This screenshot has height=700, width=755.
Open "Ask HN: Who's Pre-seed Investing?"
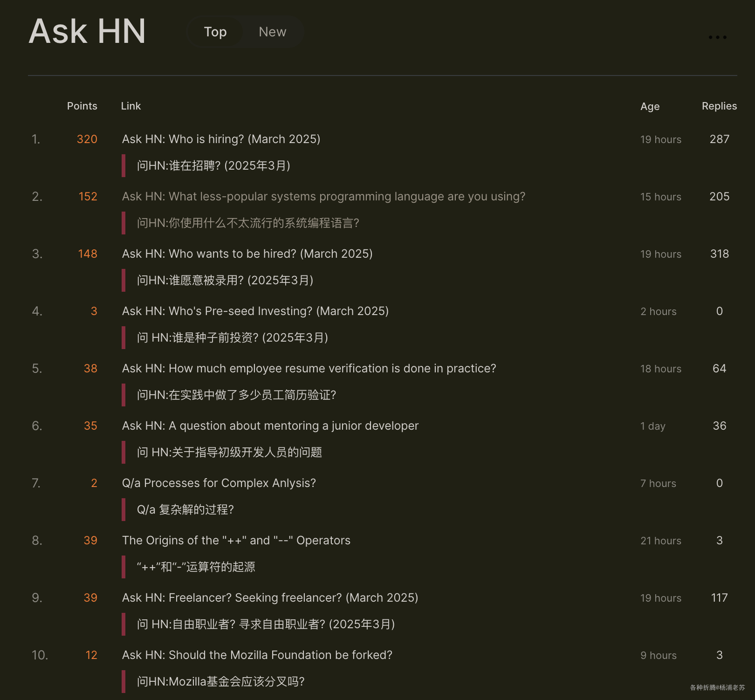click(x=256, y=311)
